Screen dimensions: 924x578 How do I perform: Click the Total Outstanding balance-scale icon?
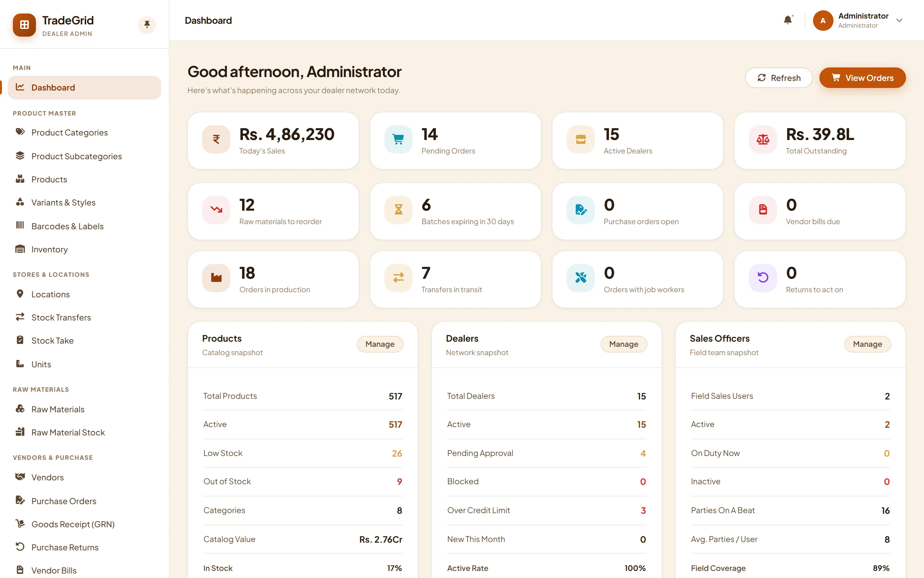click(x=763, y=140)
